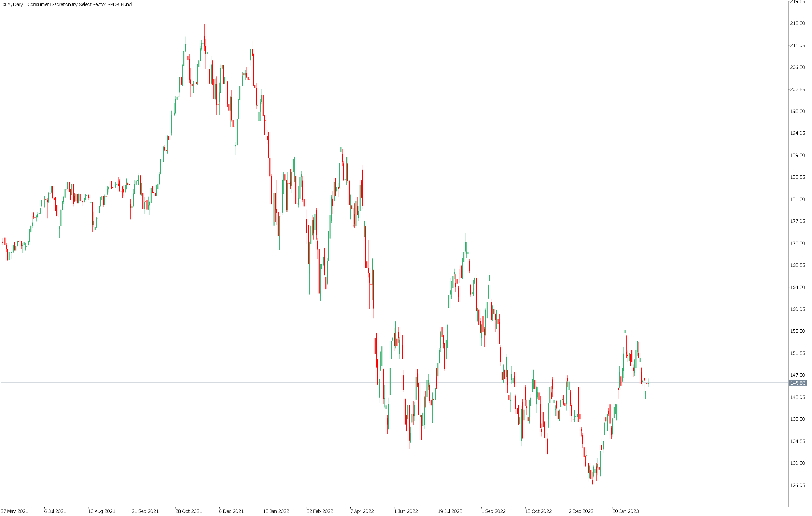Click the 21 Sep 2021 date label
The image size is (812, 516).
pyautogui.click(x=145, y=511)
